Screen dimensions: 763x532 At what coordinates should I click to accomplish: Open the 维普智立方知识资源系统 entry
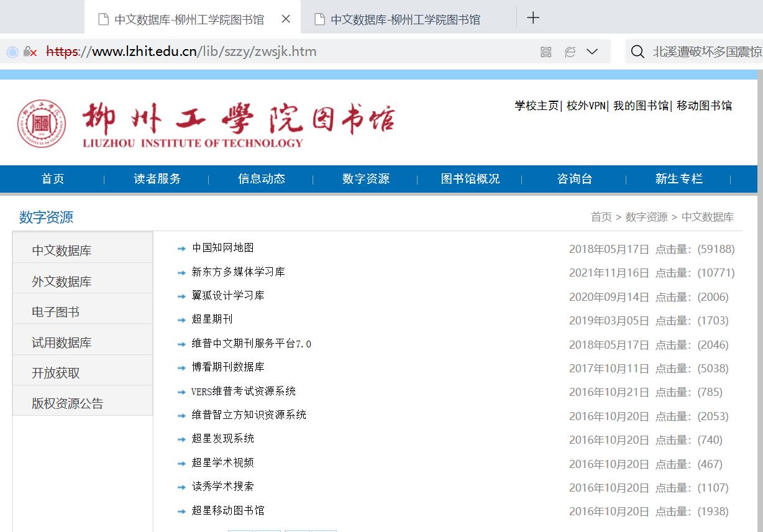tap(249, 415)
